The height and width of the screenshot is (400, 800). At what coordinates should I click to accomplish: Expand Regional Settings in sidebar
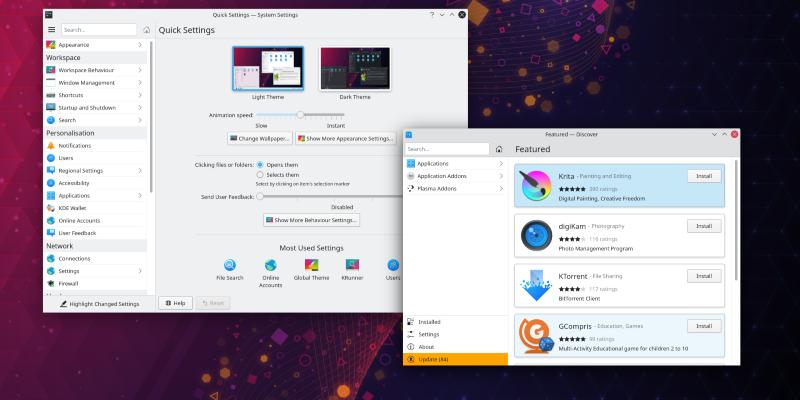[x=95, y=170]
